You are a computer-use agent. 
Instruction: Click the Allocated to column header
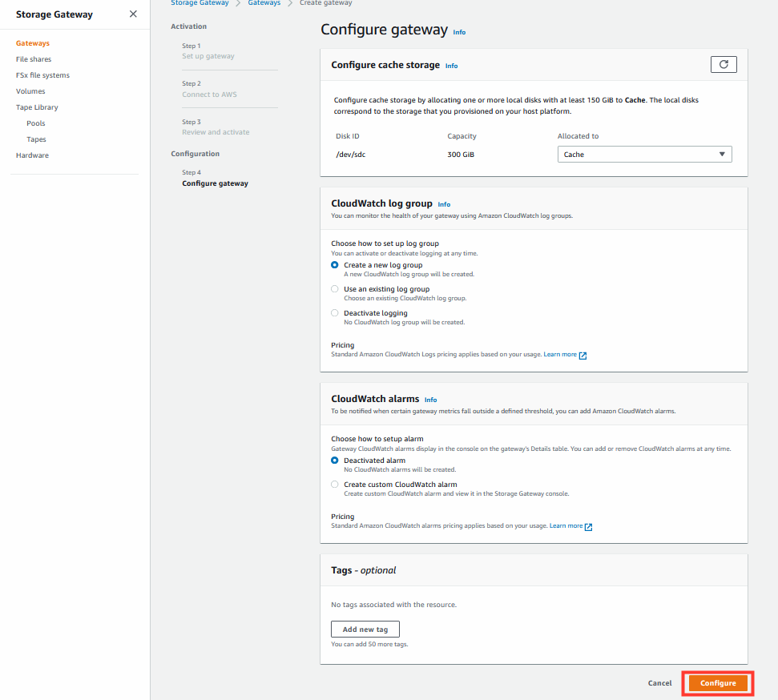[578, 136]
